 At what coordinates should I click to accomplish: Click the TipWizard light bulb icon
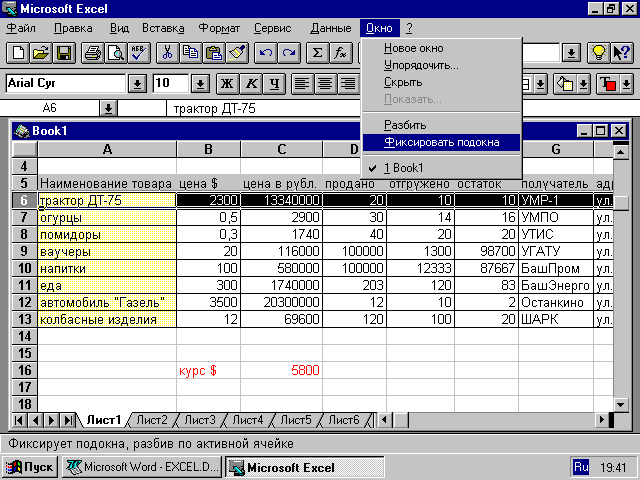(598, 53)
